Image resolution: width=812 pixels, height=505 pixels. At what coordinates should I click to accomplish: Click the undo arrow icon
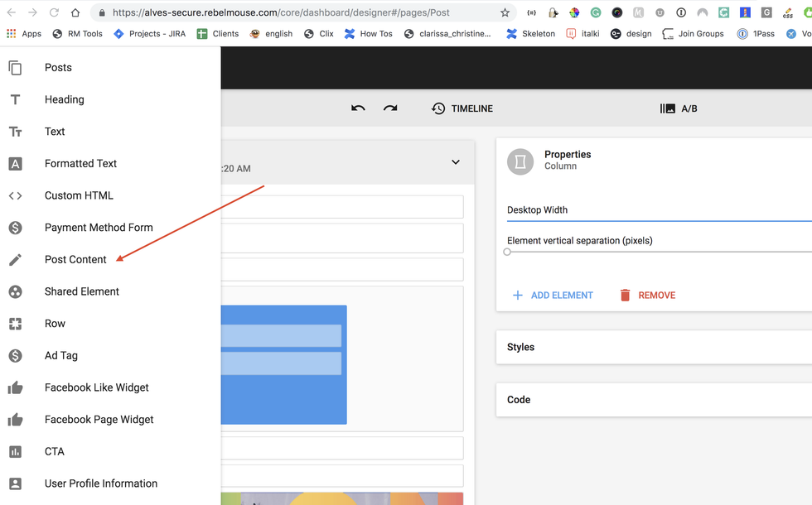coord(358,108)
